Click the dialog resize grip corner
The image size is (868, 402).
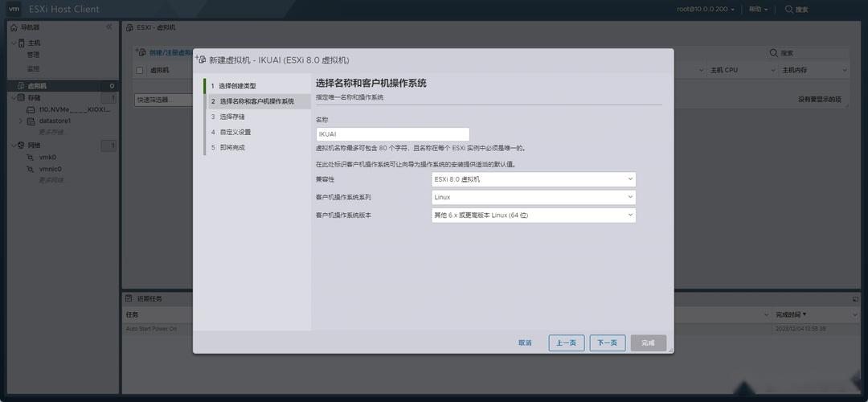click(670, 350)
